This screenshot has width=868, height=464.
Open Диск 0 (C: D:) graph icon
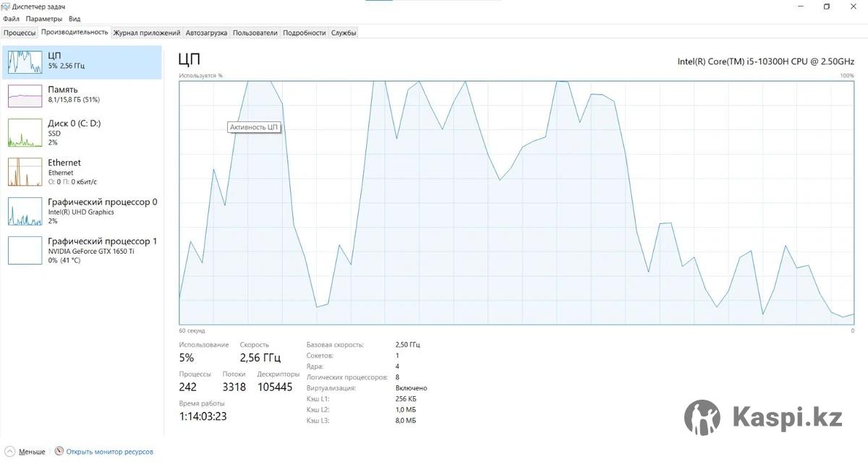(25, 133)
